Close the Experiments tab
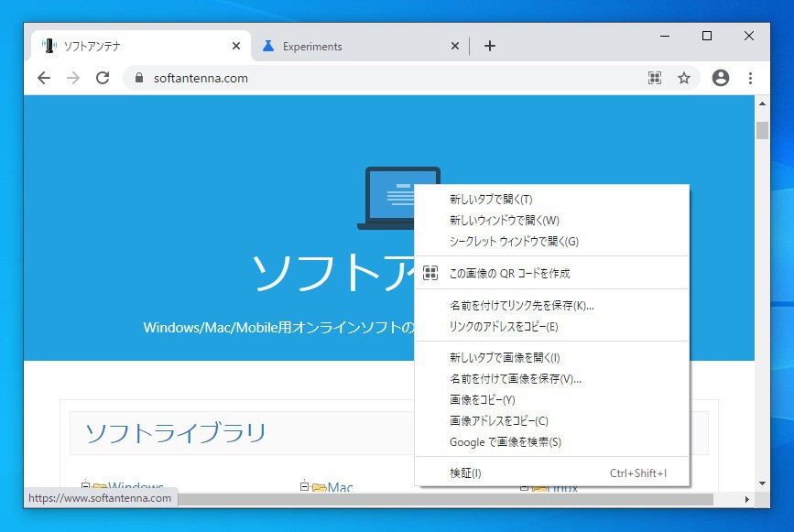The height and width of the screenshot is (532, 794). 455,46
